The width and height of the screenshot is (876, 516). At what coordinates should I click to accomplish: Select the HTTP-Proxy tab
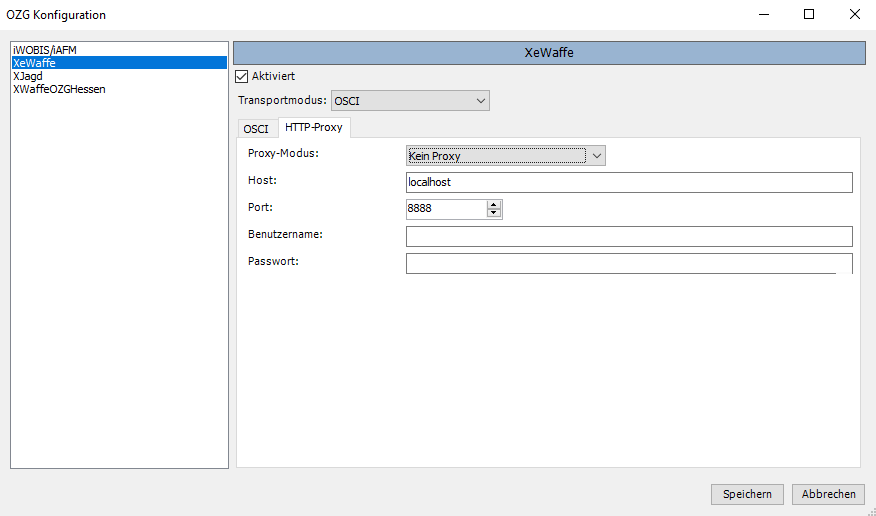313,127
